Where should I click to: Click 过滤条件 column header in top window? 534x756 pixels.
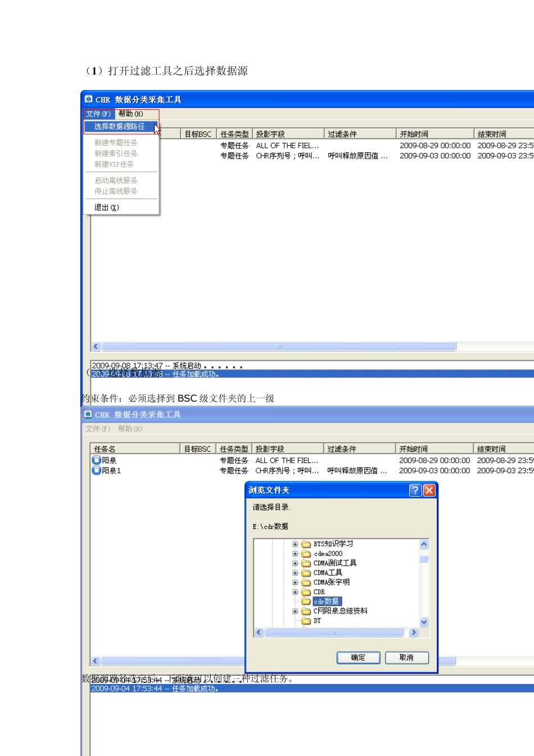(x=360, y=134)
